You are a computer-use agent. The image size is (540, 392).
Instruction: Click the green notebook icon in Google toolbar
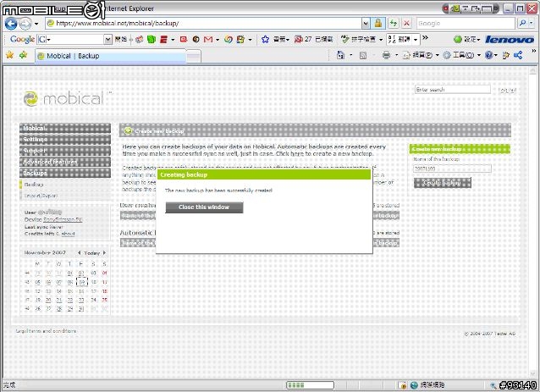(152, 39)
